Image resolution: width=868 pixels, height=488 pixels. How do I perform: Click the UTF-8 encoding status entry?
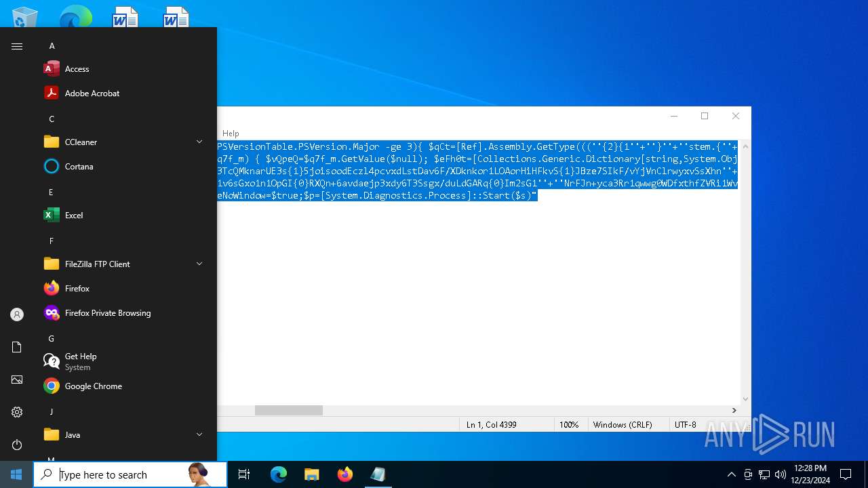click(685, 425)
